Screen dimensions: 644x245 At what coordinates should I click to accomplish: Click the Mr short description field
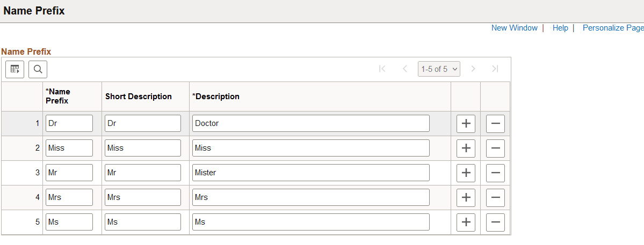142,173
